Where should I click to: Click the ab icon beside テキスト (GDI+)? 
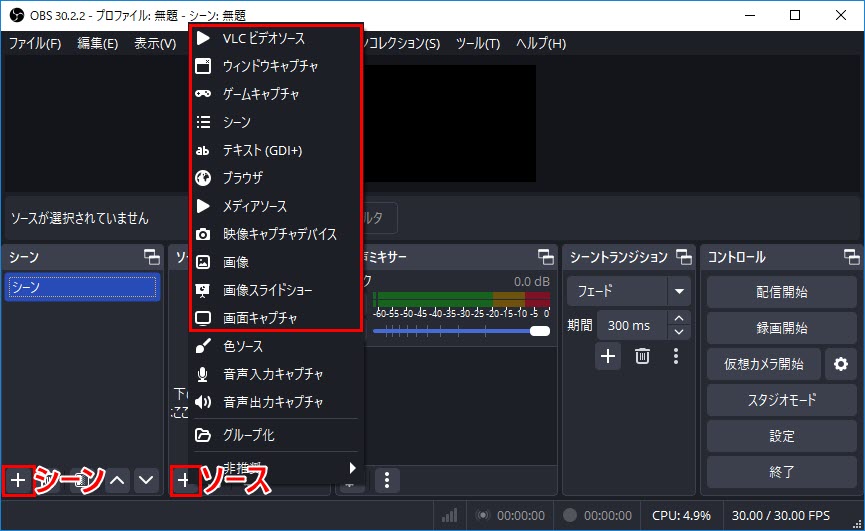[x=203, y=150]
